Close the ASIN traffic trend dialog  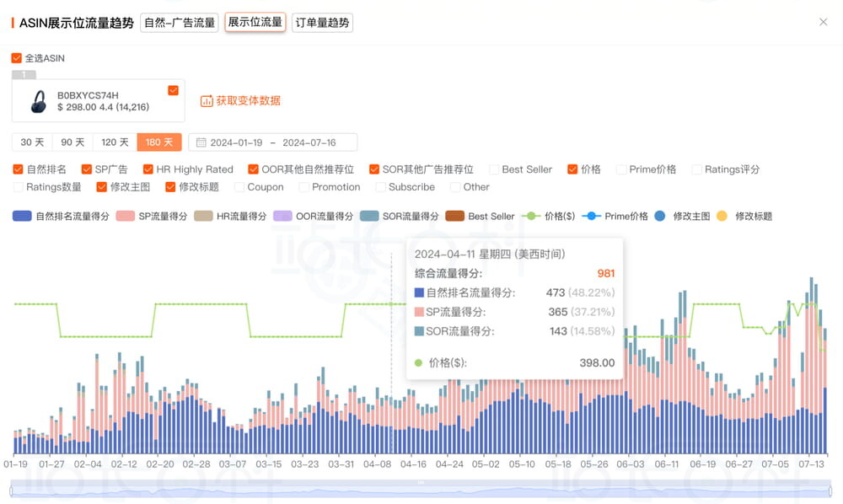click(x=823, y=22)
